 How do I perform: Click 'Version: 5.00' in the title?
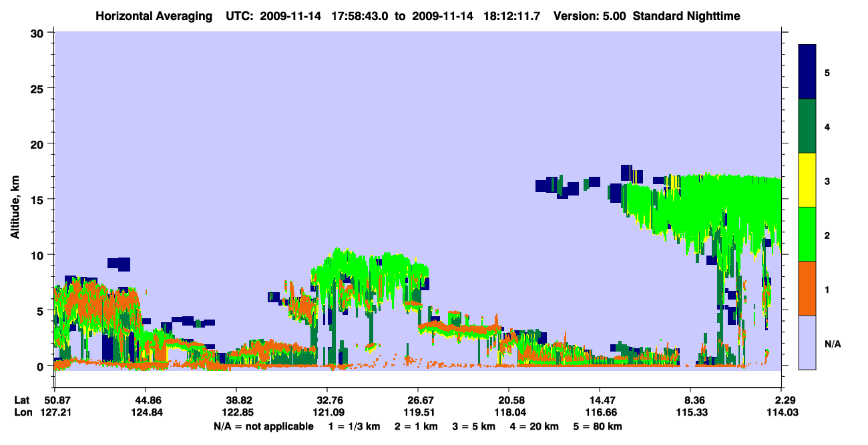pyautogui.click(x=589, y=15)
